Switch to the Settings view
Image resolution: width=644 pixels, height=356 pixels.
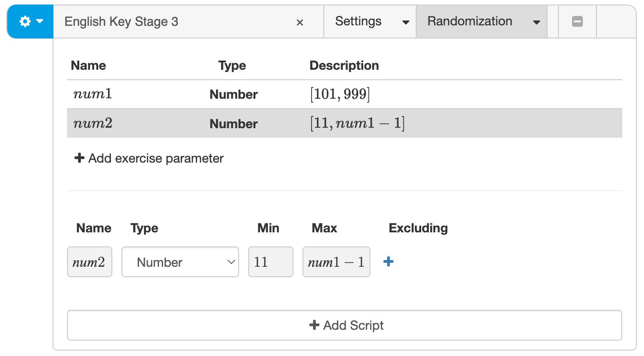pyautogui.click(x=358, y=21)
